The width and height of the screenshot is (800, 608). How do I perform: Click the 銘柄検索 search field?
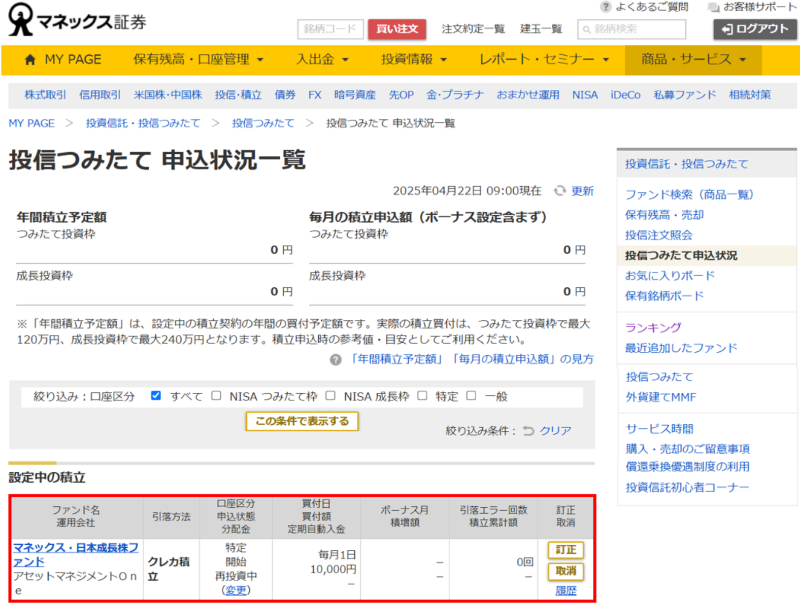coord(631,29)
